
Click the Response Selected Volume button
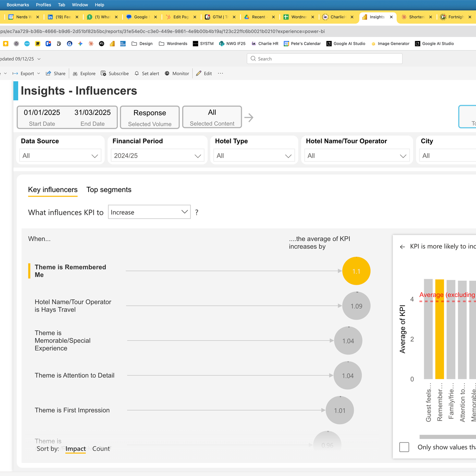pos(149,117)
